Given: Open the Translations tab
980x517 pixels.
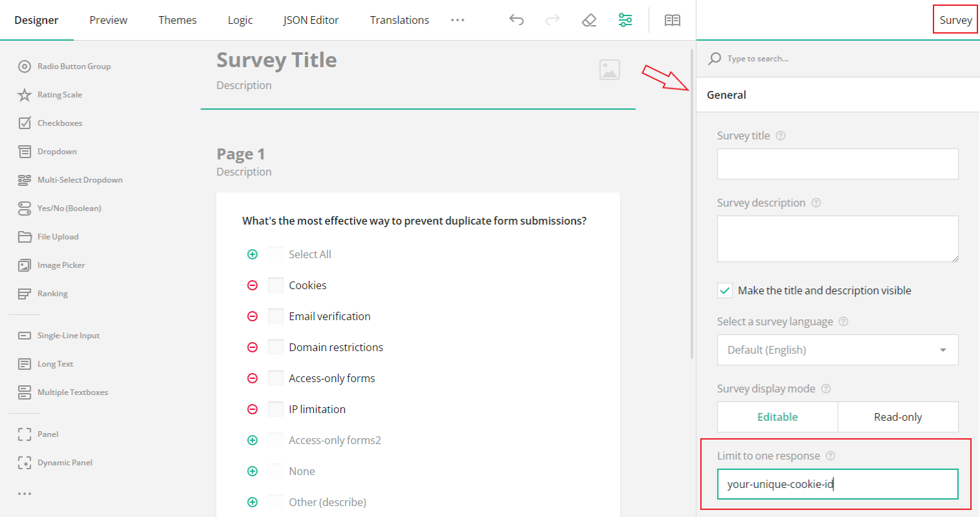Looking at the screenshot, I should [399, 20].
